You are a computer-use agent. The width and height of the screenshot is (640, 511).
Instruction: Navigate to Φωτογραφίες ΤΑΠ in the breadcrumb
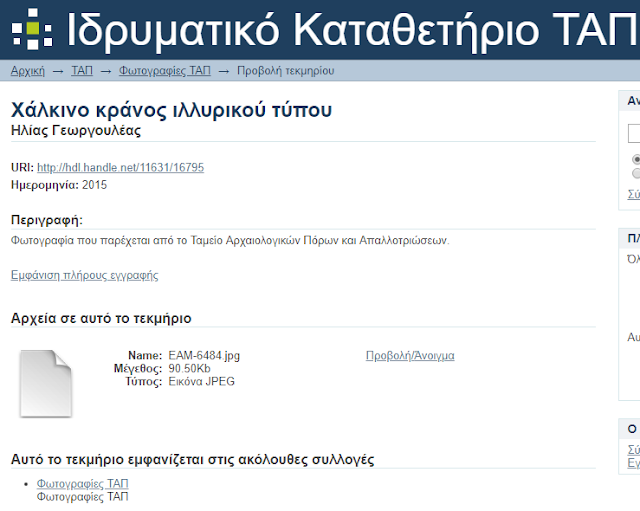click(164, 71)
